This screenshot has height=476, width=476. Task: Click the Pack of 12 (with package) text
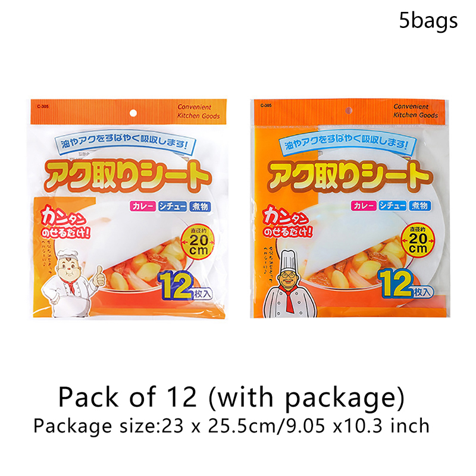point(231,397)
